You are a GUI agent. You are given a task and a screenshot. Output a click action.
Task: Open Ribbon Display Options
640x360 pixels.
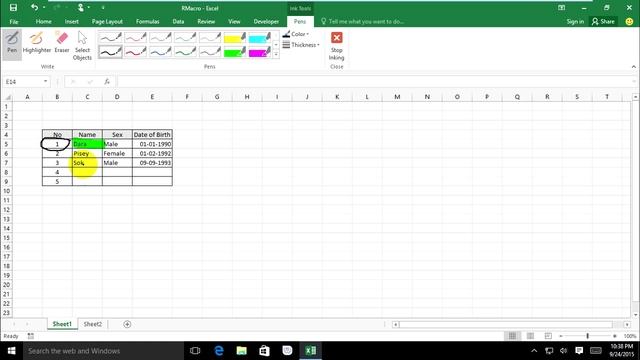coord(562,8)
